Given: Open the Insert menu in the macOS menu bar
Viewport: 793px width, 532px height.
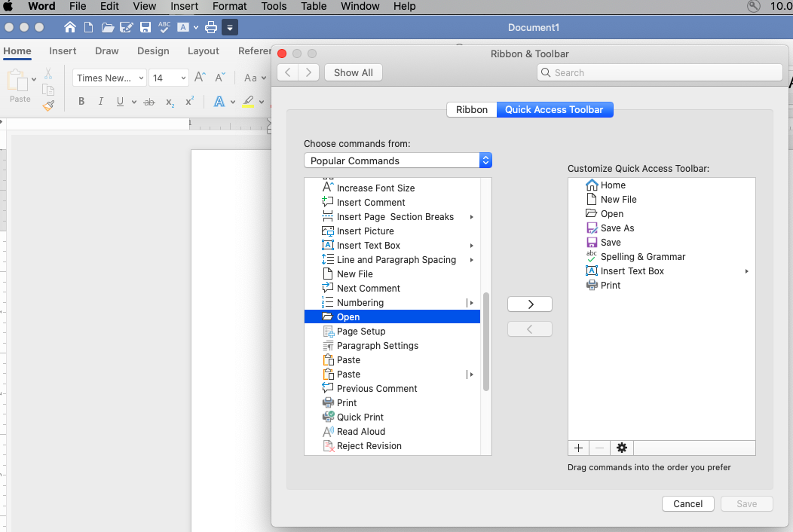Looking at the screenshot, I should pos(184,6).
